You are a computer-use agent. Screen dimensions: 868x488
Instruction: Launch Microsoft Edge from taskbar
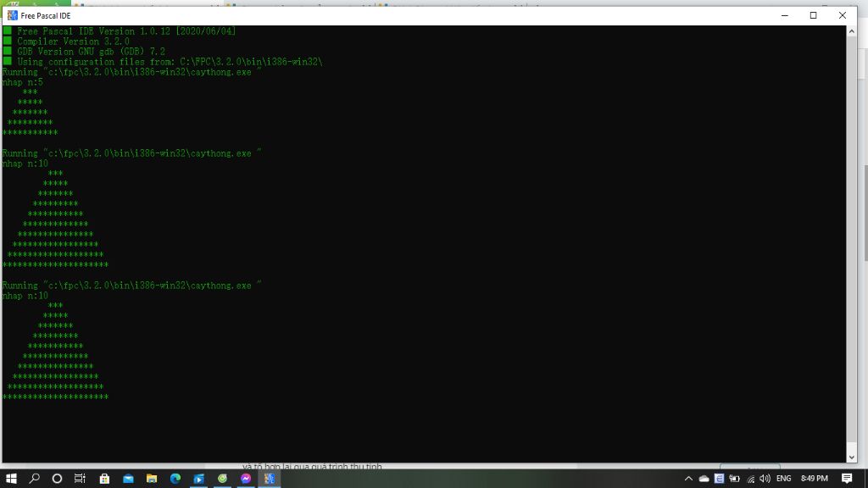tap(175, 479)
